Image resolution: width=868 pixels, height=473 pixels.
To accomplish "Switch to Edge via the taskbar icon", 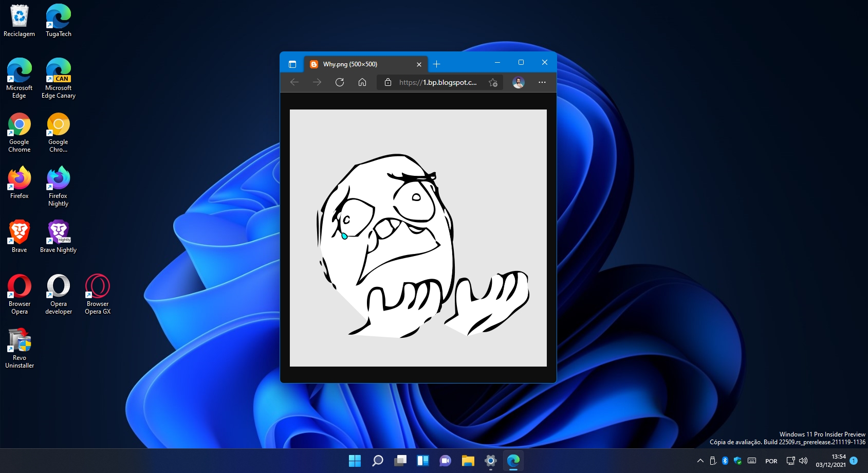I will click(x=513, y=461).
